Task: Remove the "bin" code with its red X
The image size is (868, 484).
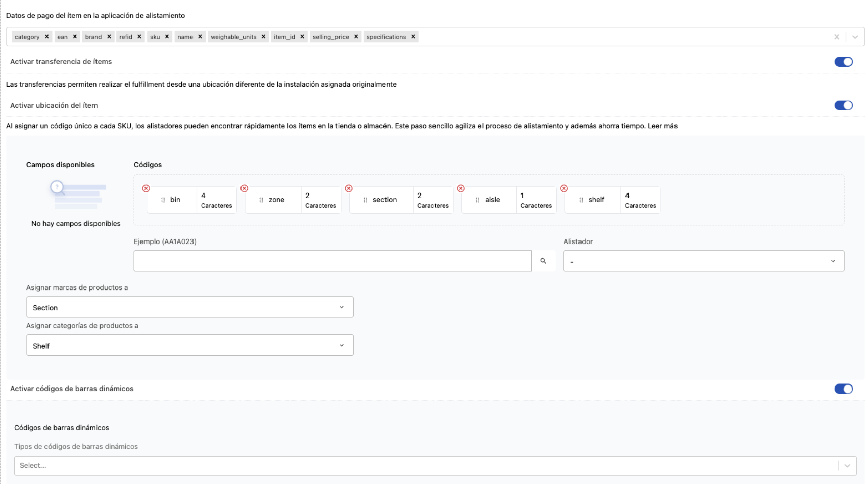Action: click(x=146, y=188)
